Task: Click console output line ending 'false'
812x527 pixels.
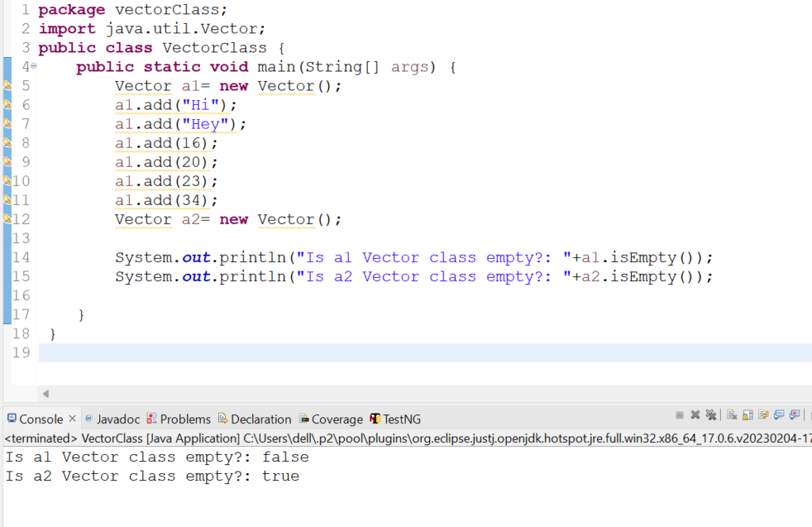Action: (x=158, y=457)
